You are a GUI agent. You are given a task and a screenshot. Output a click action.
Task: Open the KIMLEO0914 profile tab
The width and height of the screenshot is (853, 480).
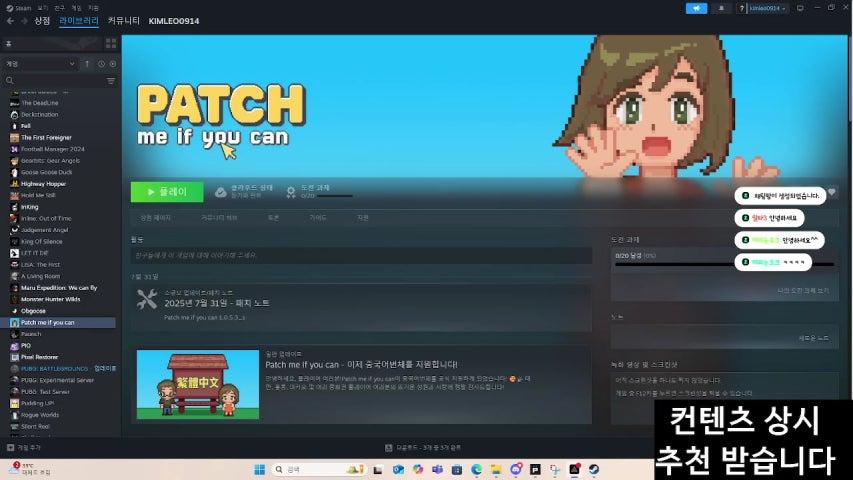click(x=174, y=21)
